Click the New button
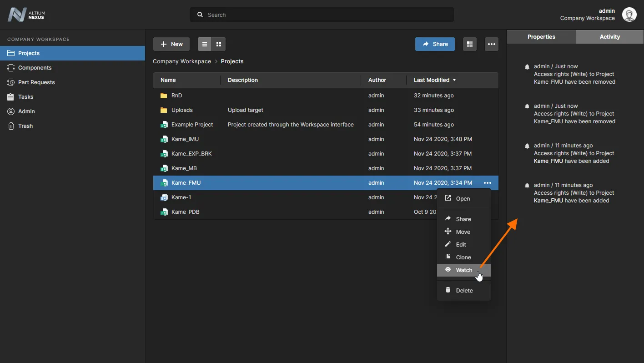Screen dimensions: 644x363 click(171, 44)
